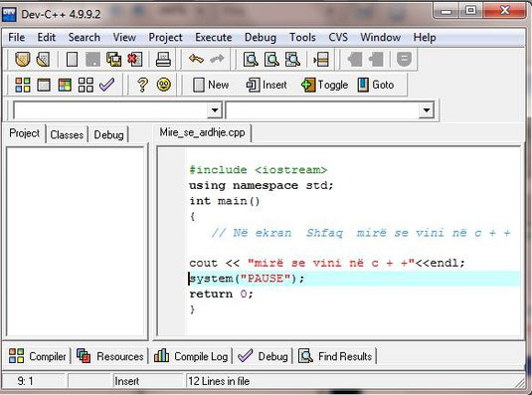
Task: Click the Insert mode status bar entry
Action: (127, 381)
